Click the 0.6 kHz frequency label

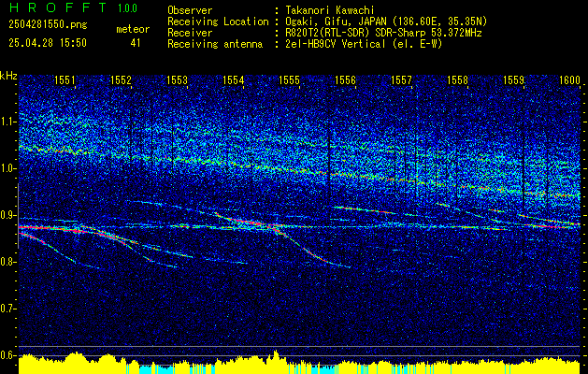point(8,355)
